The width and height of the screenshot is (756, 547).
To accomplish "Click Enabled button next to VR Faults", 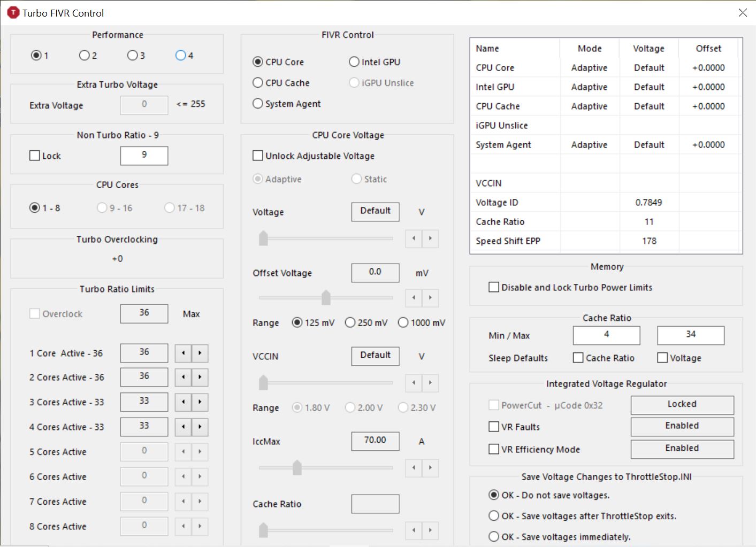I will coord(682,426).
